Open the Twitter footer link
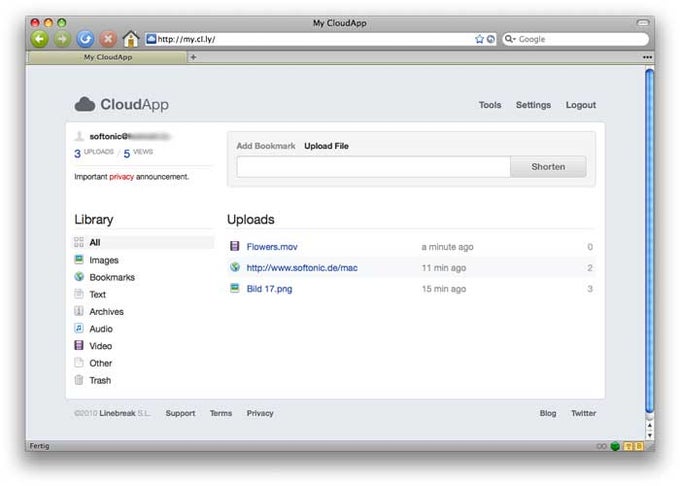Image resolution: width=680 pixels, height=486 pixels. point(583,413)
